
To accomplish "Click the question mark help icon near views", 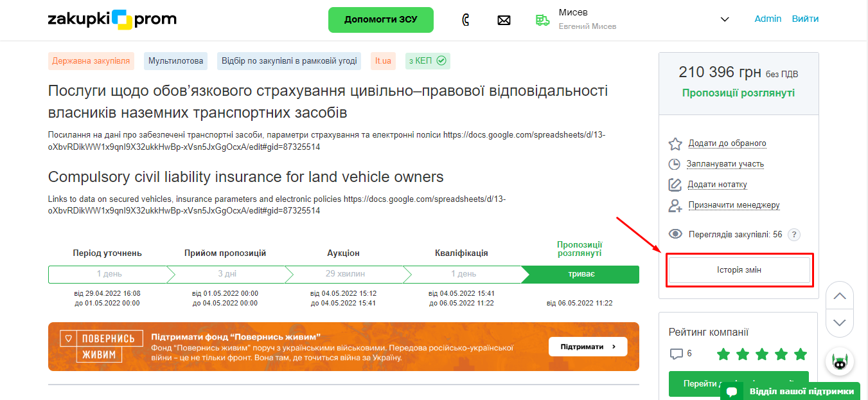I will [x=794, y=235].
